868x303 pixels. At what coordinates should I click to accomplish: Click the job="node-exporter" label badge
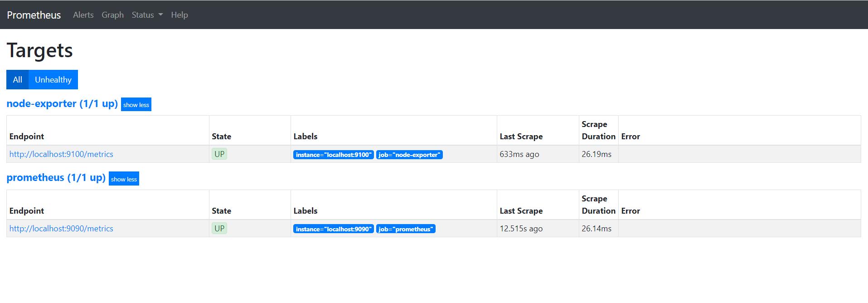pos(409,155)
